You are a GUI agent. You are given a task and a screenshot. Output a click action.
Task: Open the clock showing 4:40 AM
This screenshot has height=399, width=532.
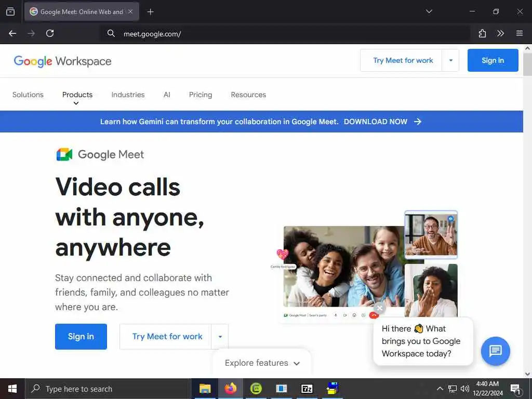click(487, 389)
